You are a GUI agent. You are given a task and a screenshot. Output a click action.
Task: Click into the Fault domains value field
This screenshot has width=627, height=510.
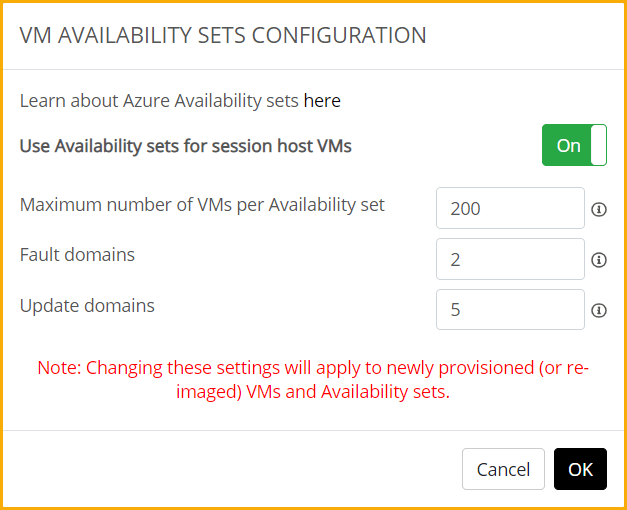(x=510, y=259)
